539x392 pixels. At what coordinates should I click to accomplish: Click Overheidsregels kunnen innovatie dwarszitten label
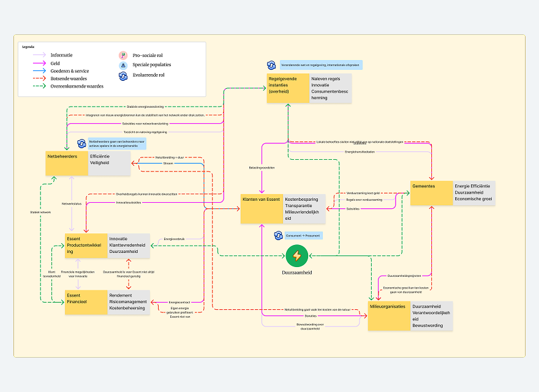point(146,194)
